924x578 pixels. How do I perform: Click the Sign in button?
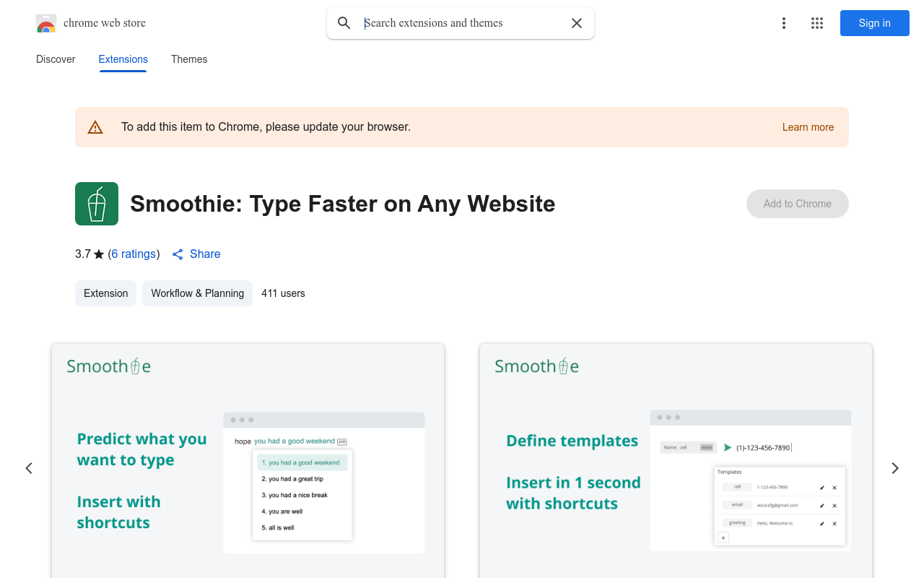click(875, 23)
